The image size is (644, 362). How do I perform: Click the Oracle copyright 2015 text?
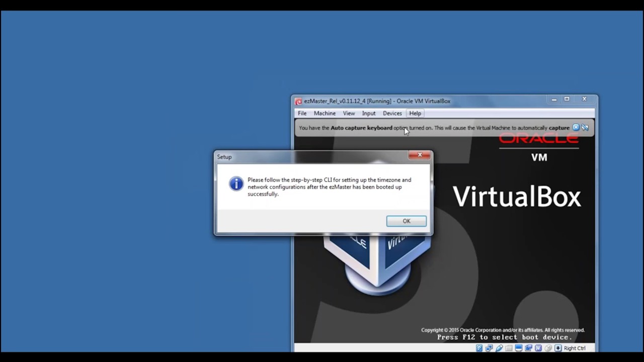tap(503, 330)
